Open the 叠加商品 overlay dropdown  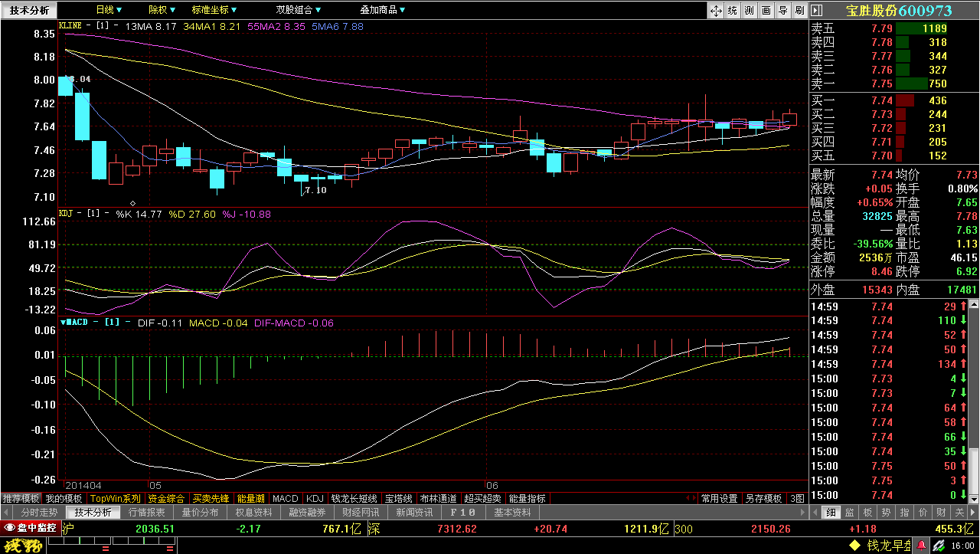[384, 10]
